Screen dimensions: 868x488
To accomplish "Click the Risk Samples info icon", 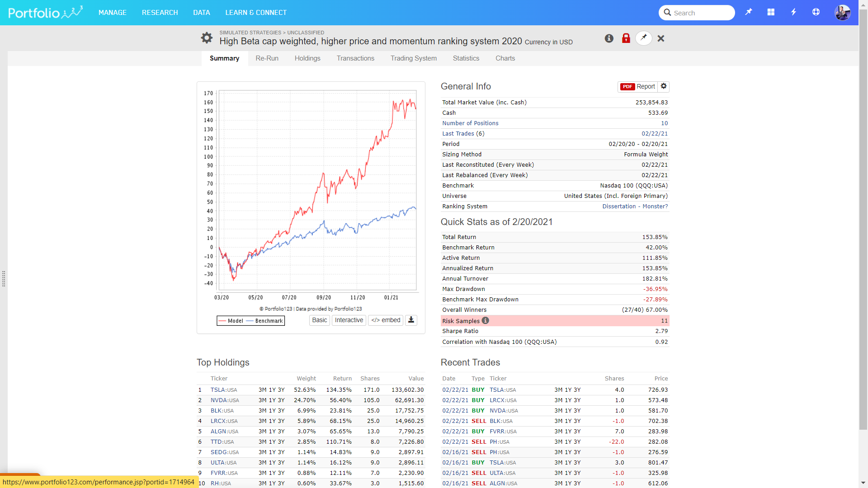I will pyautogui.click(x=486, y=320).
